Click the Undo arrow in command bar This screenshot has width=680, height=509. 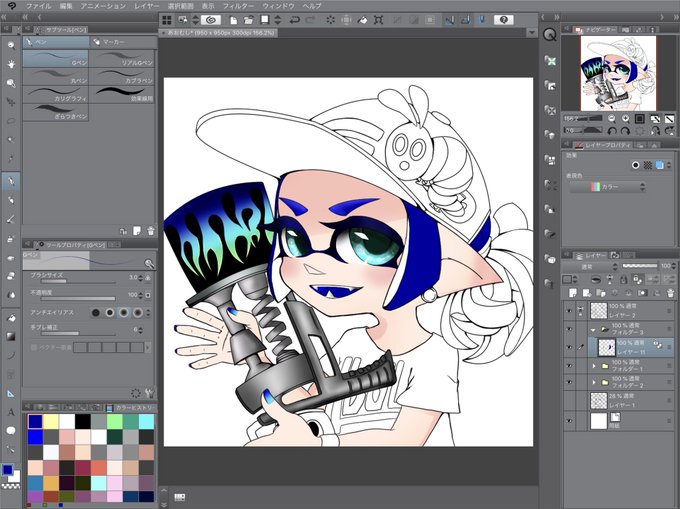click(x=295, y=20)
